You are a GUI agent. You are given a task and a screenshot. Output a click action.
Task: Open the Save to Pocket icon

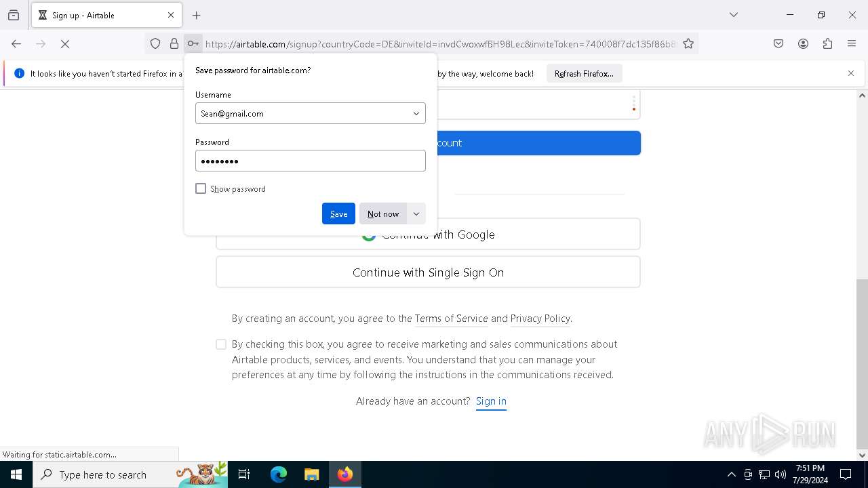coord(778,44)
